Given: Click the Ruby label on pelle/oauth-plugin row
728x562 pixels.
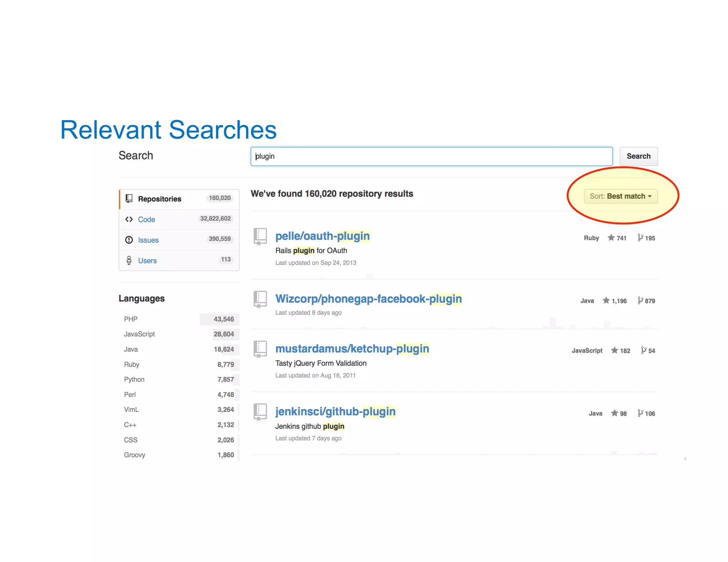Looking at the screenshot, I should pos(591,238).
